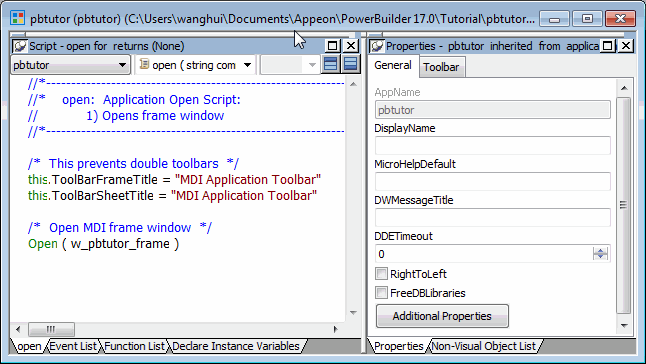
Task: Select the open script tab
Action: [x=29, y=346]
